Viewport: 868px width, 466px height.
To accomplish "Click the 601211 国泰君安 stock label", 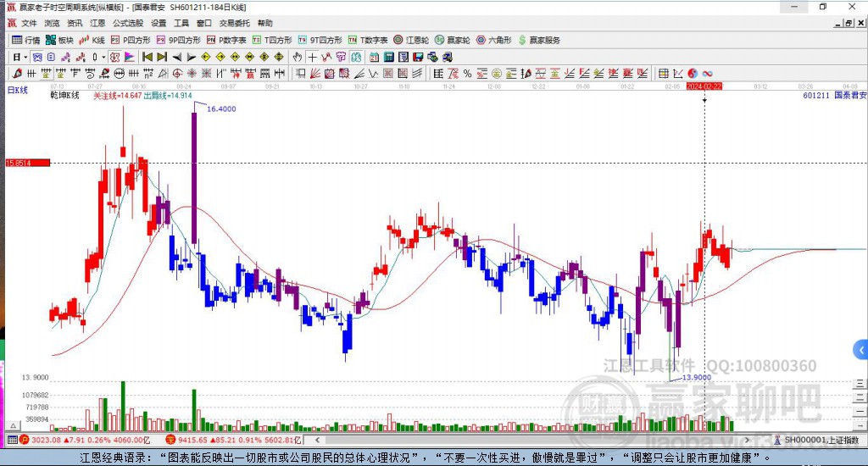I will [x=834, y=95].
